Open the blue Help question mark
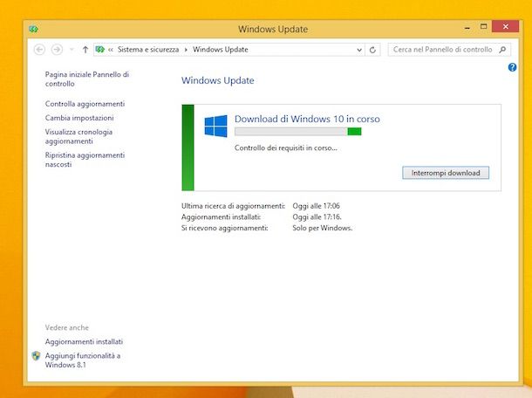 [x=512, y=67]
